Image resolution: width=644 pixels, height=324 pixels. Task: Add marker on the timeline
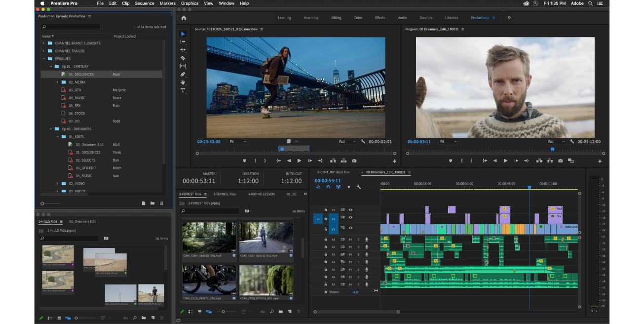(x=348, y=187)
